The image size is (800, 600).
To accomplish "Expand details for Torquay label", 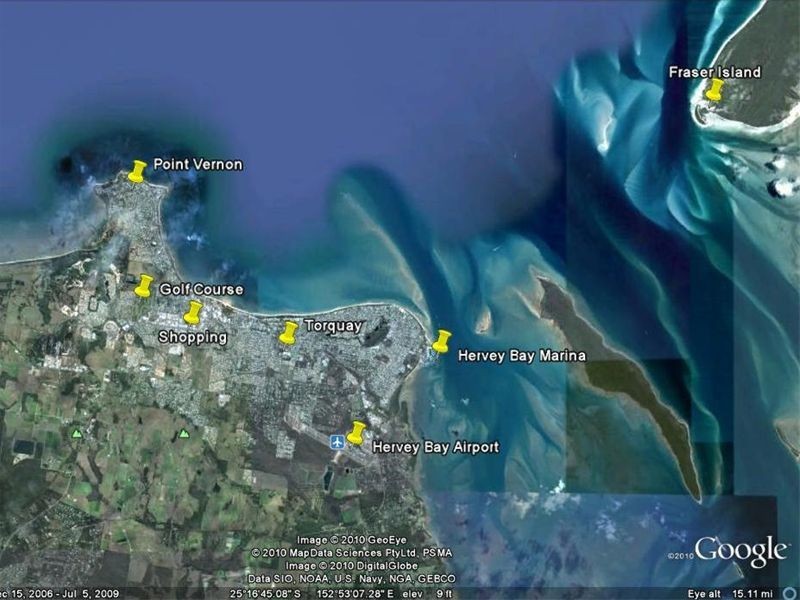I will pyautogui.click(x=332, y=325).
